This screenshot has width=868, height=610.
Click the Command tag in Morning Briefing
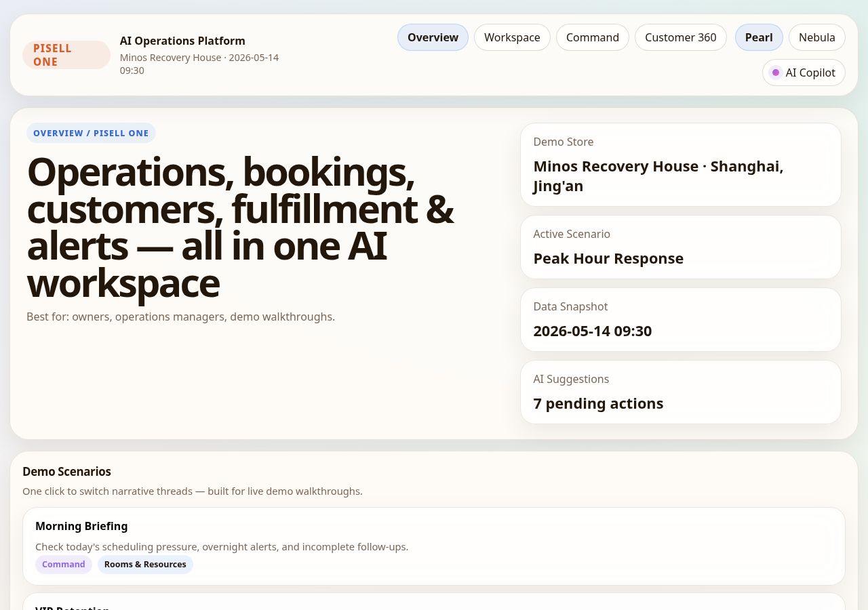pos(64,565)
